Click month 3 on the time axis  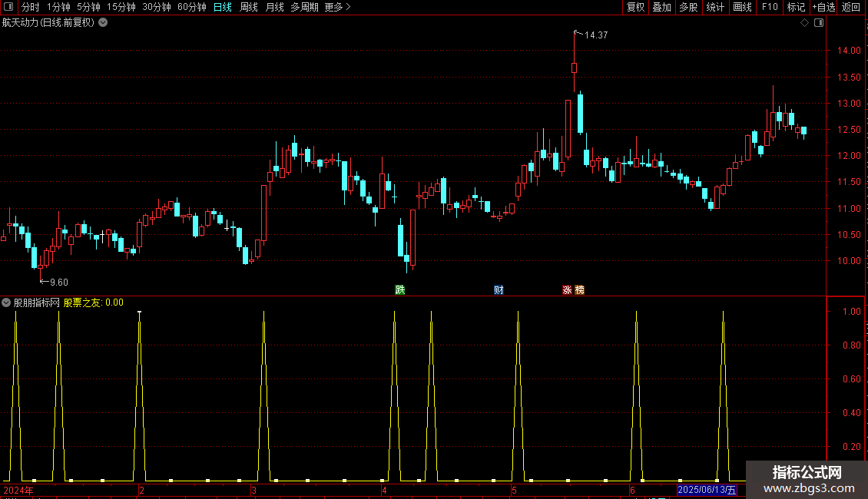pos(253,490)
